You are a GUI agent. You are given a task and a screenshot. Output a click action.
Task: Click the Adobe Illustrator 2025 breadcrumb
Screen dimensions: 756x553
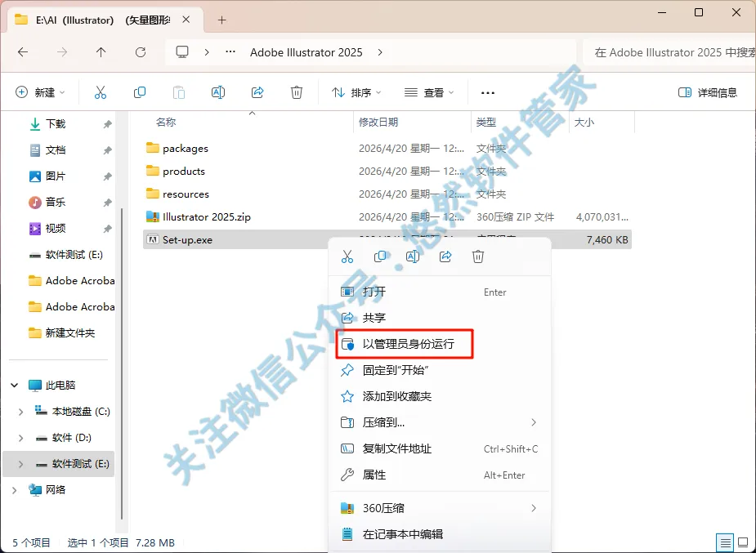pos(306,52)
